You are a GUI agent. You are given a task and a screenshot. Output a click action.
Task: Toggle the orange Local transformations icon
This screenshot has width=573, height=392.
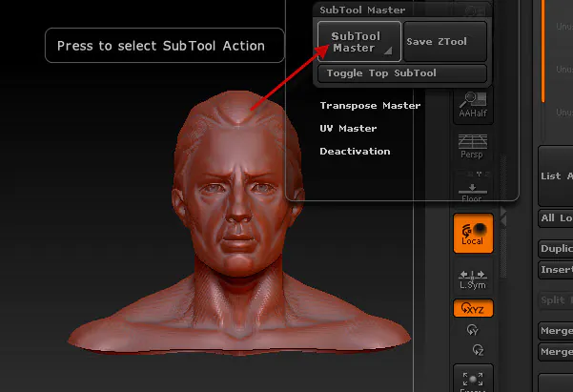click(473, 234)
